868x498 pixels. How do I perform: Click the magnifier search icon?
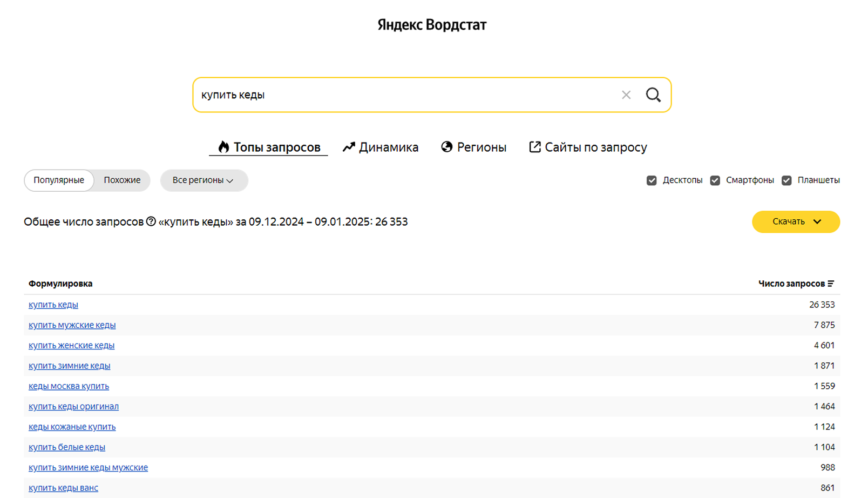653,95
